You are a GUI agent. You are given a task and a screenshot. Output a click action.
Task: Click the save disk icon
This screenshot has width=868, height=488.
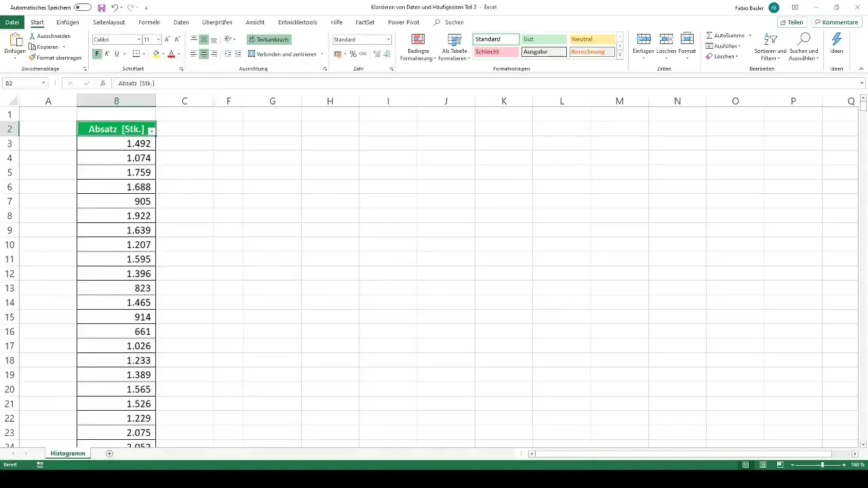tap(102, 7)
